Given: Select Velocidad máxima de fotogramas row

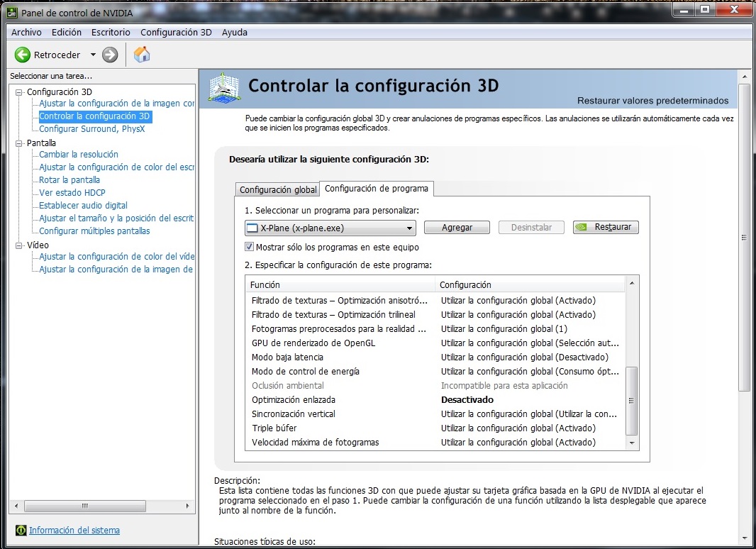Looking at the screenshot, I should [435, 443].
